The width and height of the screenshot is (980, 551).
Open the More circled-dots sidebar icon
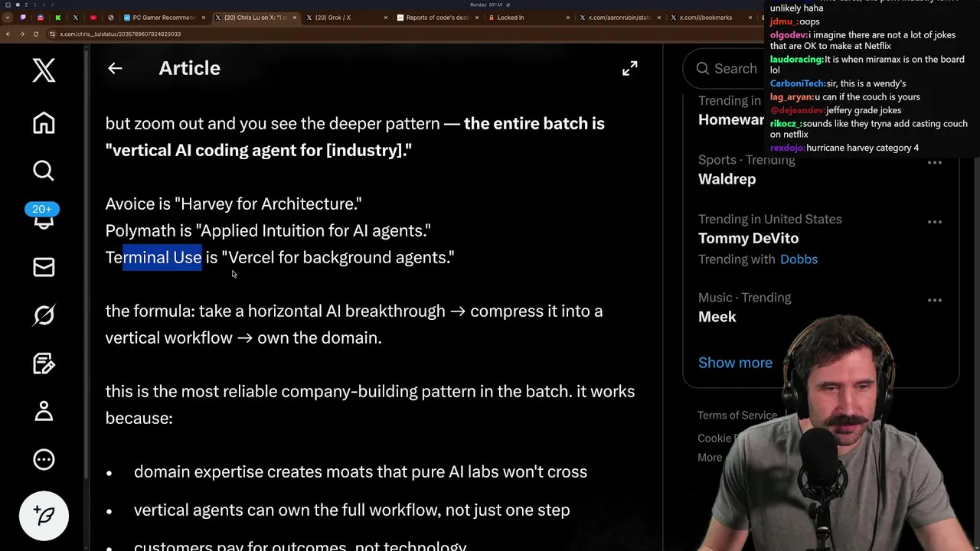pos(44,459)
